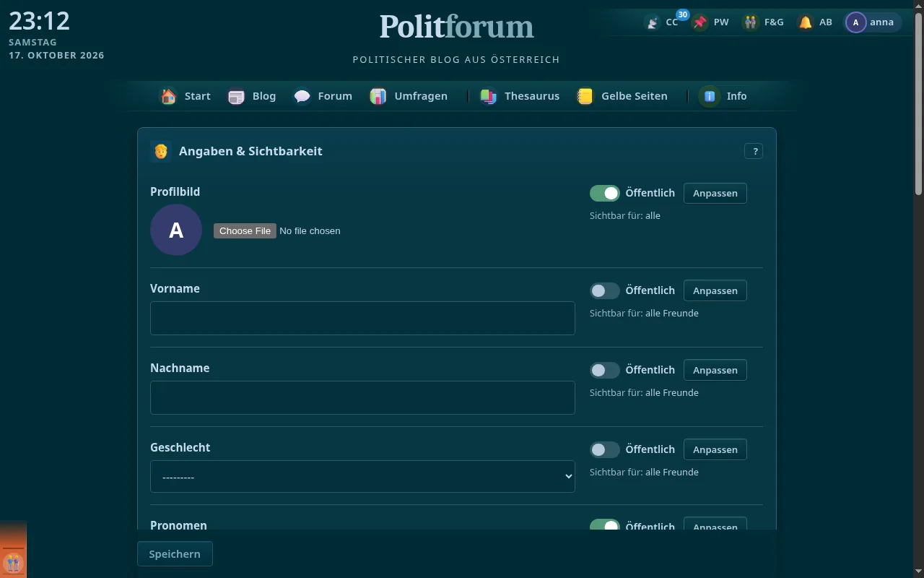Click the anna user avatar icon

point(855,22)
